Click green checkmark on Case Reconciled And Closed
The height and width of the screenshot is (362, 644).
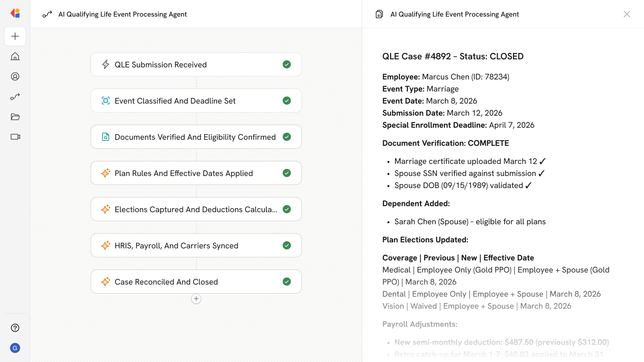click(x=286, y=282)
